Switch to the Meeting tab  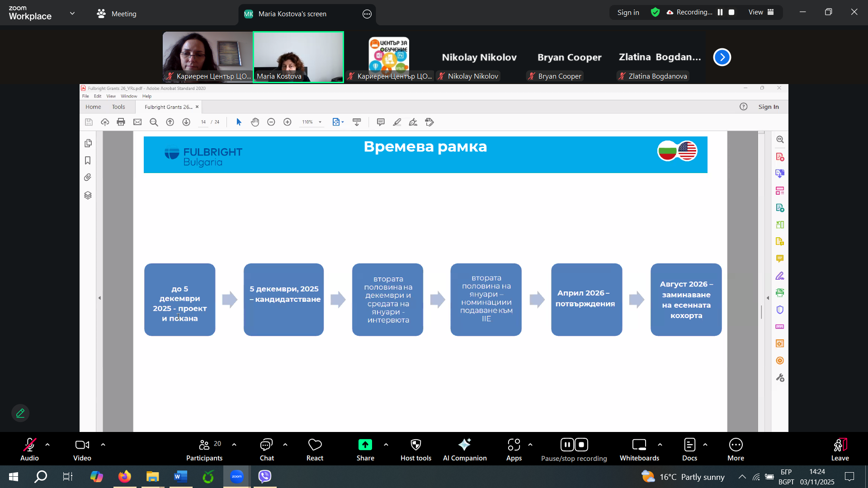pos(117,14)
